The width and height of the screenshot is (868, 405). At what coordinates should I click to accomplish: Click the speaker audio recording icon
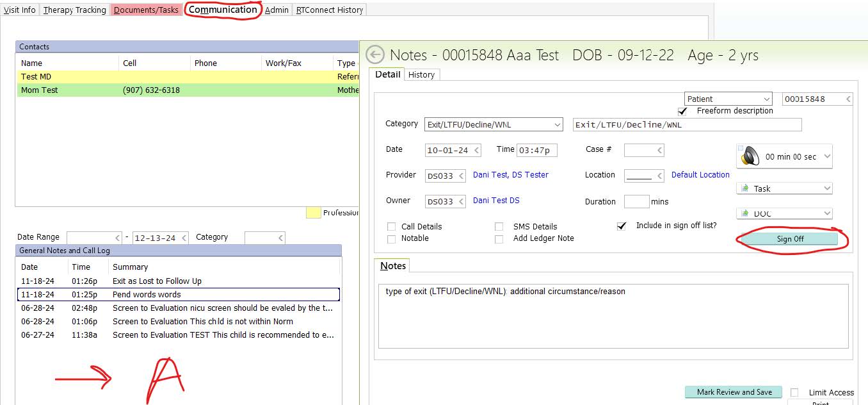(750, 156)
